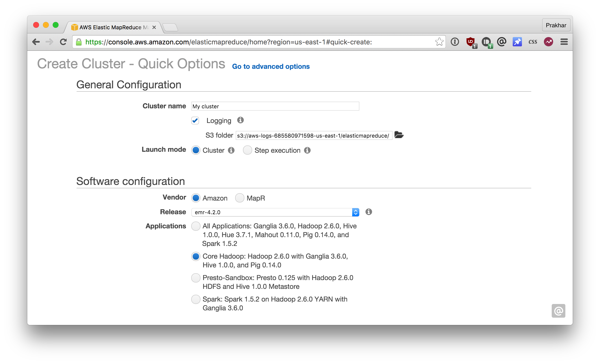This screenshot has height=364, width=600.
Task: Select All Applications radio option
Action: point(196,226)
